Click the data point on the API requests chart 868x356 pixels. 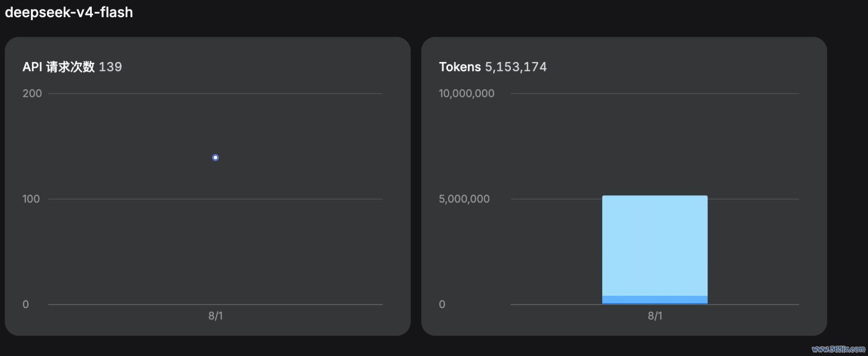[215, 157]
